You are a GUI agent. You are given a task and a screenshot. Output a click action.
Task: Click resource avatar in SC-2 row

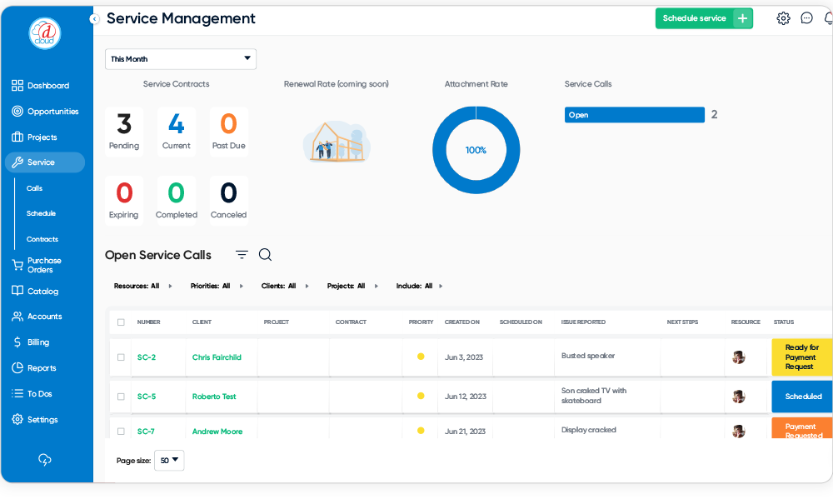[x=738, y=357]
